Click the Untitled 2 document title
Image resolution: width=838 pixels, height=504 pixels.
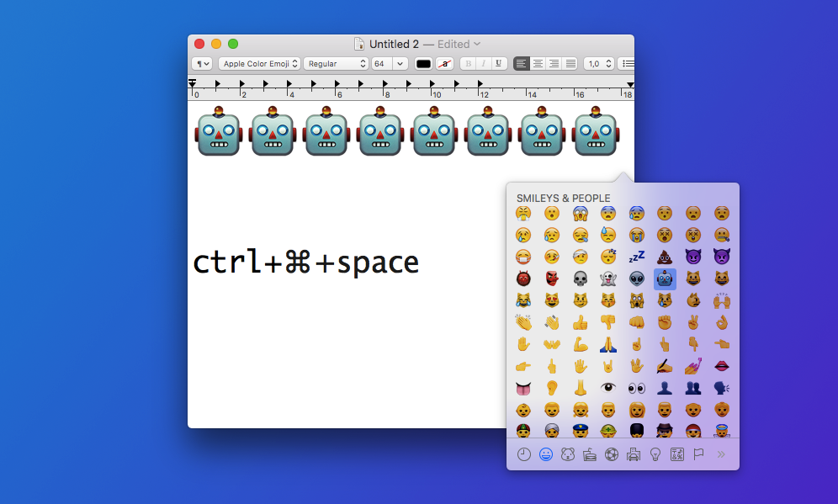tap(394, 44)
